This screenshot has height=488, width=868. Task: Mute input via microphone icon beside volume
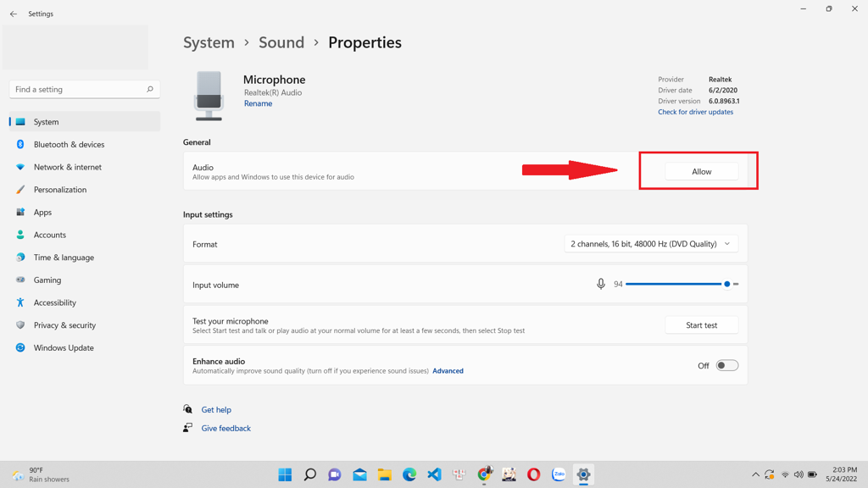(601, 284)
